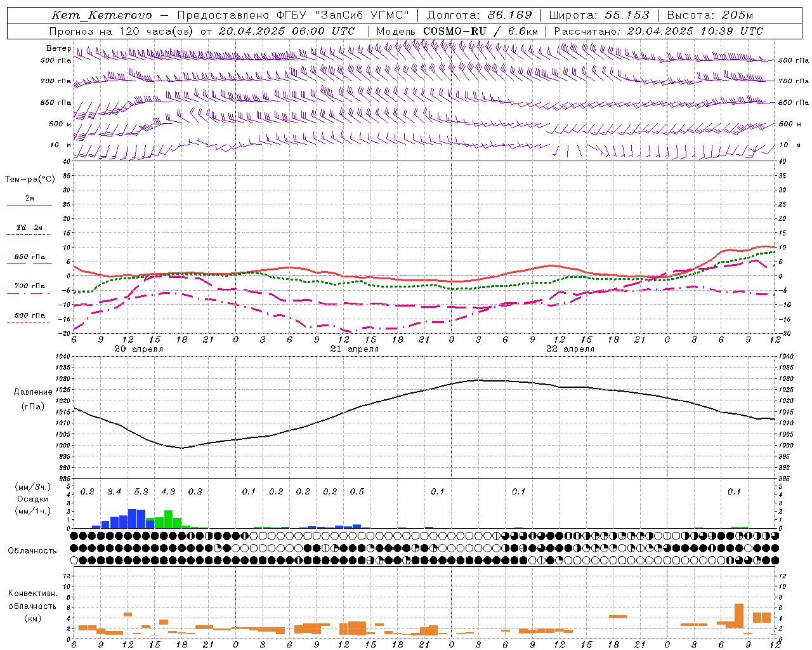Viewport: 812px width, 650px height.
Task: Click the tallest orange convective cloud bar
Action: coord(739,616)
